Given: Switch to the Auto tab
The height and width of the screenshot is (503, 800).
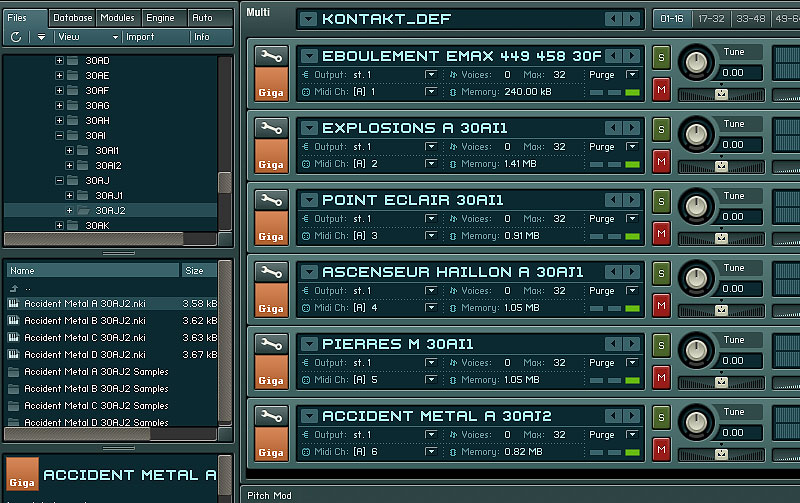Looking at the screenshot, I should pyautogui.click(x=210, y=18).
